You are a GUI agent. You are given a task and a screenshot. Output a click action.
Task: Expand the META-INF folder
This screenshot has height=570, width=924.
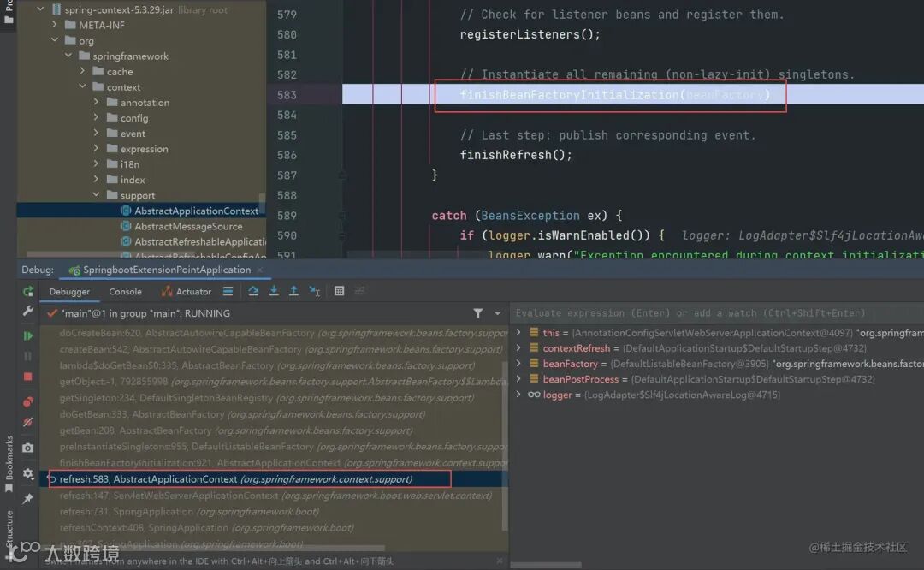pos(54,25)
